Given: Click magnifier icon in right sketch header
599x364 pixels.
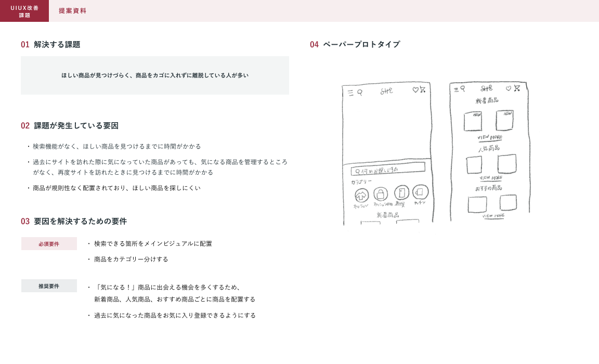Looking at the screenshot, I should click(463, 89).
